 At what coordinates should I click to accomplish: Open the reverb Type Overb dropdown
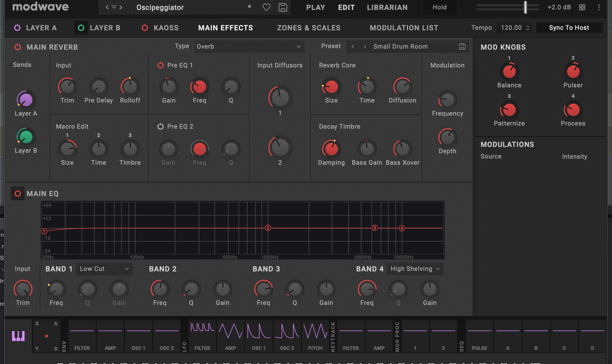tap(249, 47)
